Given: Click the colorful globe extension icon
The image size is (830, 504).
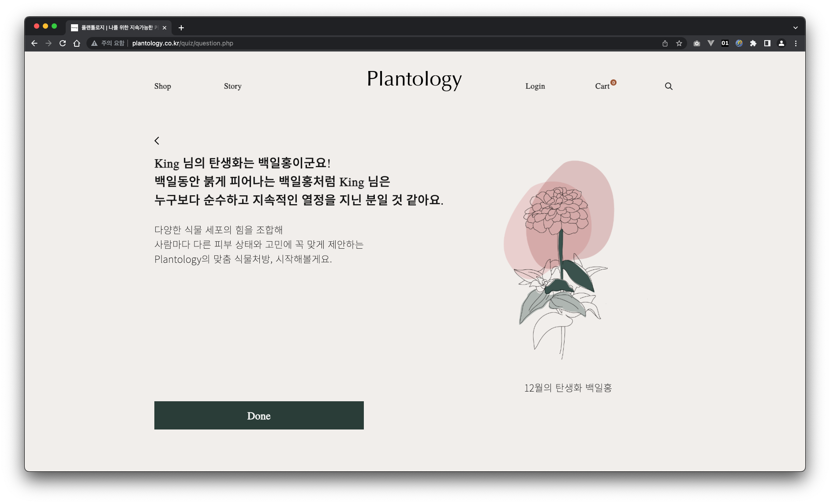Looking at the screenshot, I should click(739, 43).
